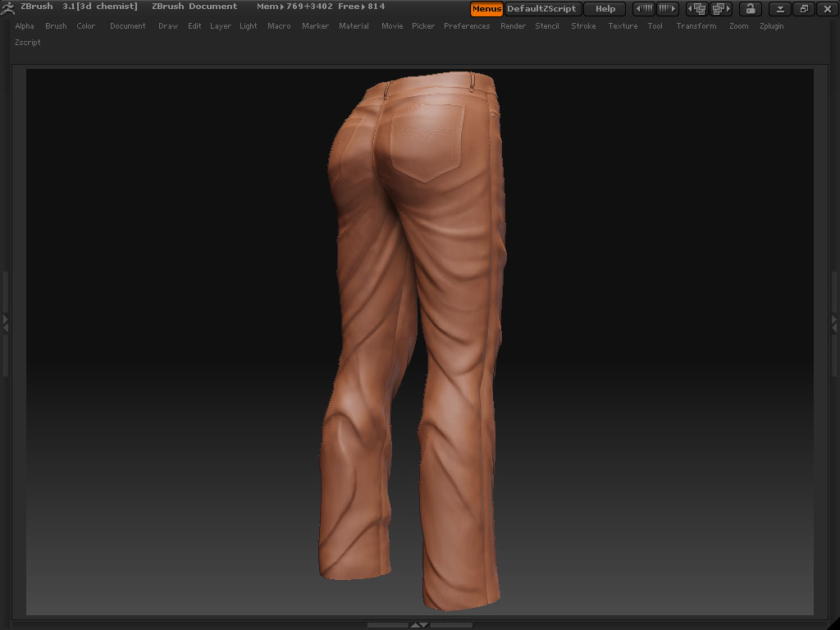Screen dimensions: 840x630
Task: Expand the left tray divider arrows
Action: coord(6,323)
